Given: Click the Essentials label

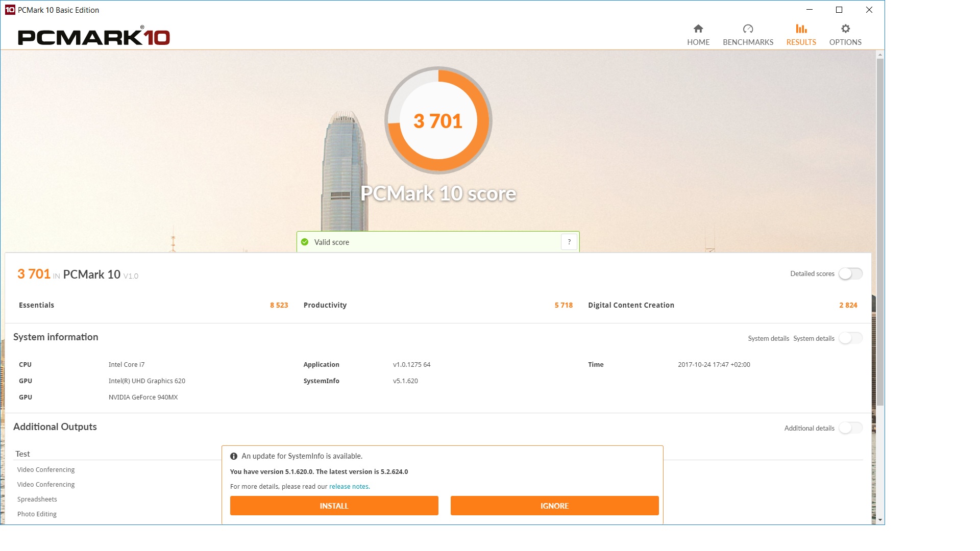Looking at the screenshot, I should tap(36, 305).
